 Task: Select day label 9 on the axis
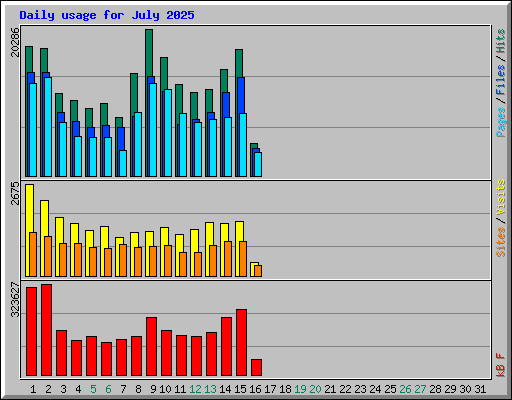tap(153, 389)
